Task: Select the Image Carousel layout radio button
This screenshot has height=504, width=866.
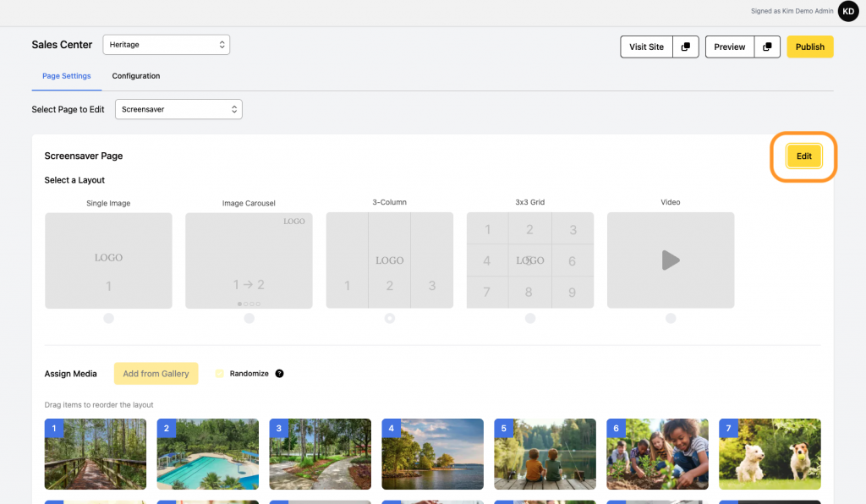Action: click(249, 318)
